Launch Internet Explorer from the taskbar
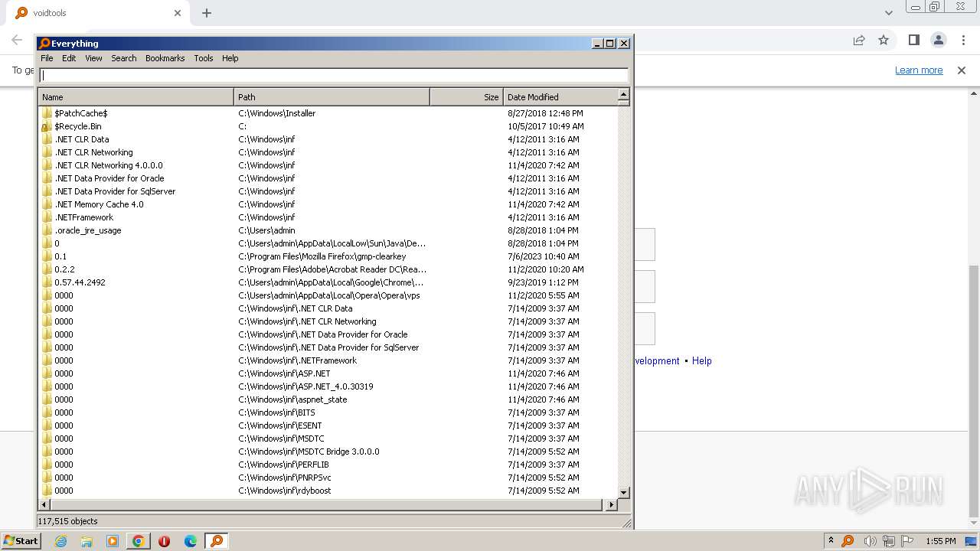The height and width of the screenshot is (551, 980). tap(60, 541)
